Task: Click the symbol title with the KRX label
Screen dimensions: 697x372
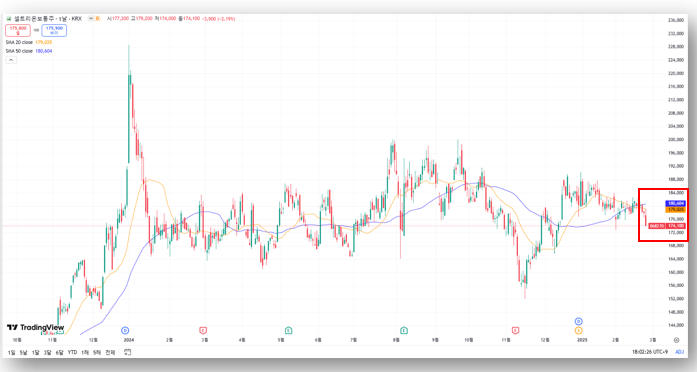Action: (x=48, y=19)
